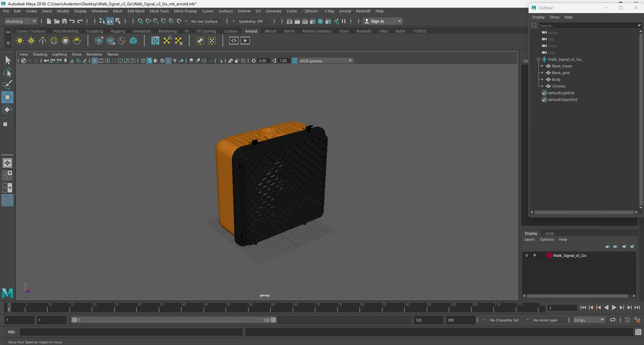Viewport: 644px width, 345px height.
Task: Open Layers menu in Layer Editor
Action: pyautogui.click(x=530, y=239)
